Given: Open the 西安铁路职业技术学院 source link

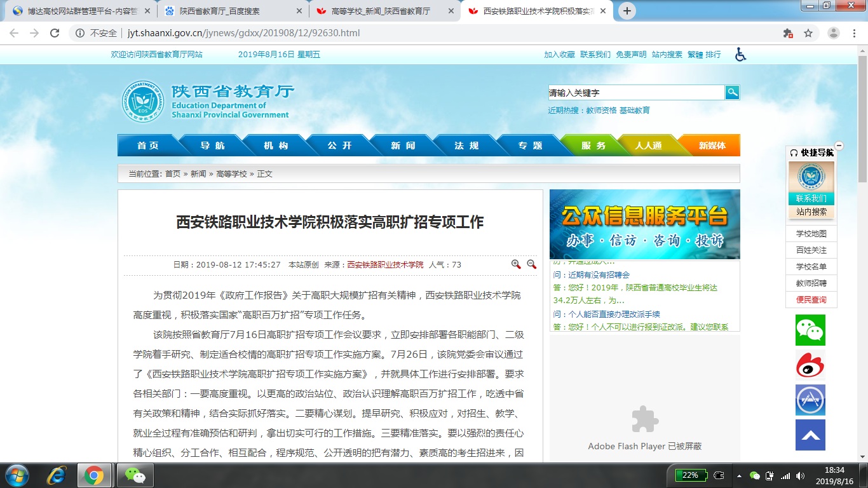Looking at the screenshot, I should tap(385, 264).
